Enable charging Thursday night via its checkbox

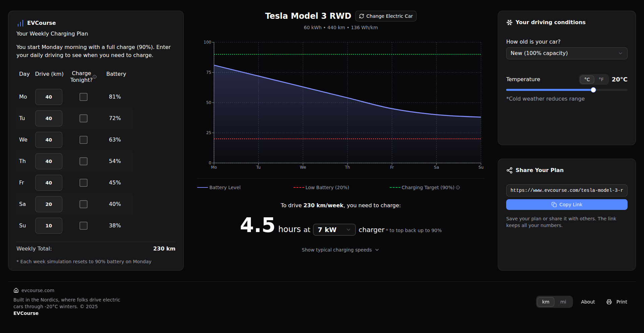83,161
